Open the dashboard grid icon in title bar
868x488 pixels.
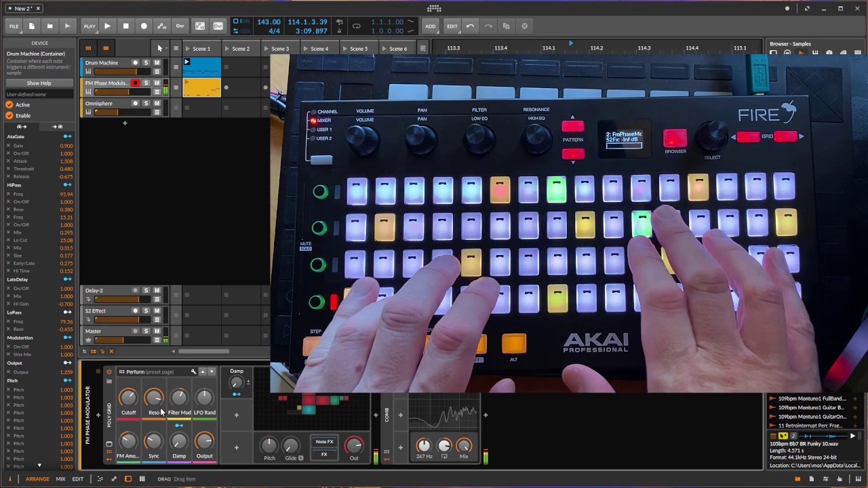434,8
